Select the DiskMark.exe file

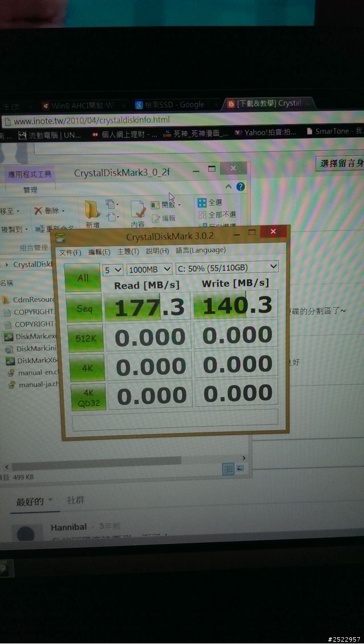31,337
